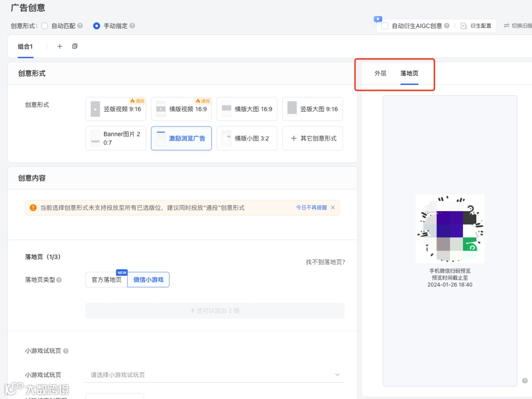Enable 自动衍生AIGC创意 checkbox
Screen dimensions: 532x399
[x=385, y=26]
